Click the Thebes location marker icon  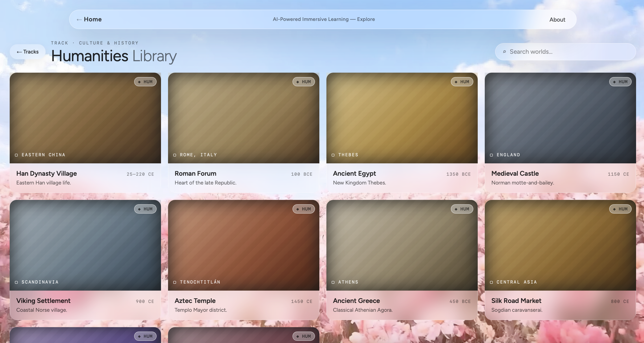(333, 155)
